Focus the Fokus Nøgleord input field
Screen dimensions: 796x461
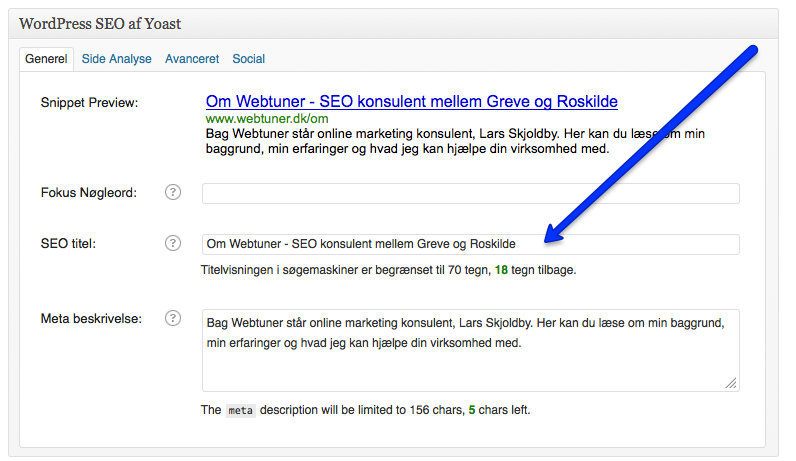tap(471, 193)
